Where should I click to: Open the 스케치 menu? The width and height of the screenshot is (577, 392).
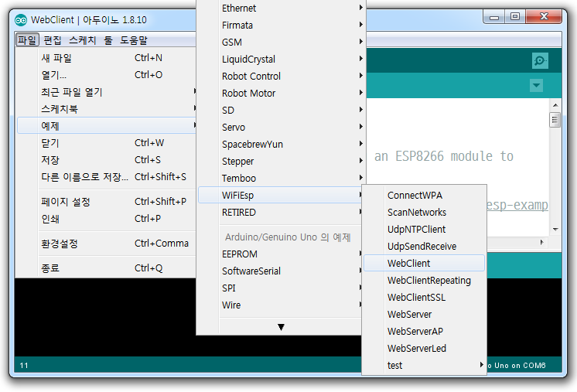tap(83, 39)
